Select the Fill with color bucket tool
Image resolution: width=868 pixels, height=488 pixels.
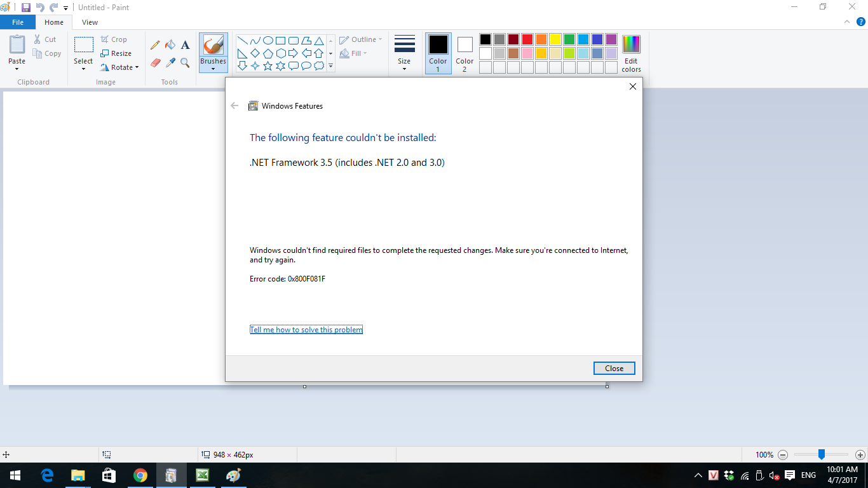pyautogui.click(x=170, y=45)
